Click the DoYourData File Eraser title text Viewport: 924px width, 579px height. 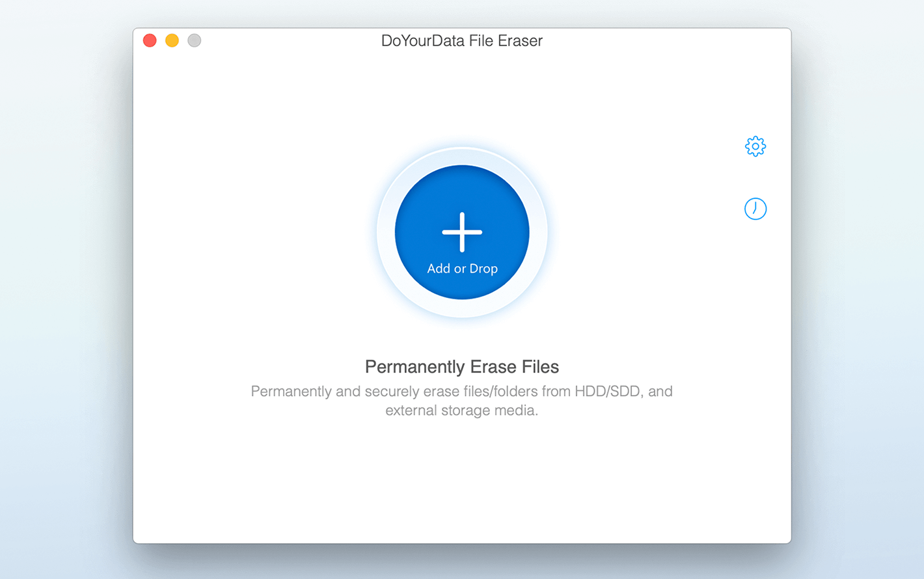pyautogui.click(x=462, y=40)
